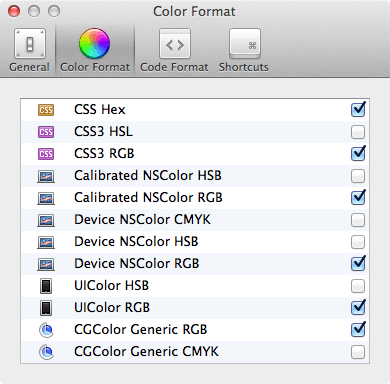Viewport: 390px width, 384px height.
Task: Select the Device NSColor CMYK label
Action: [x=142, y=220]
